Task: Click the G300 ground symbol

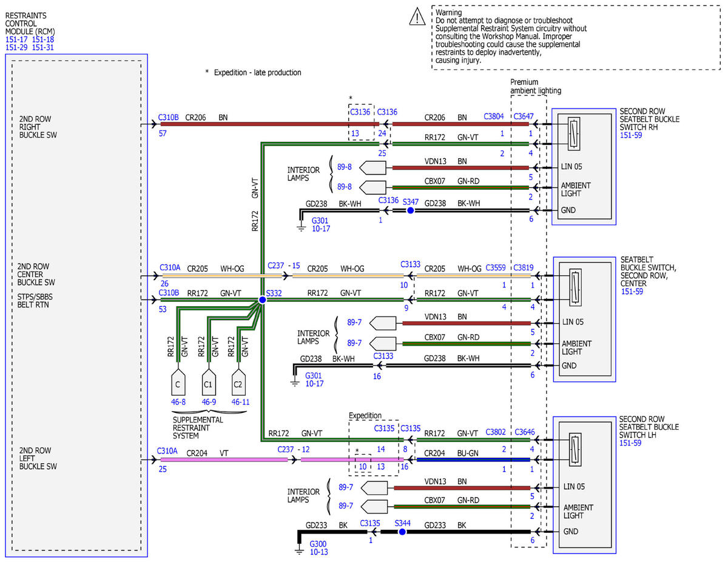Action: click(299, 549)
